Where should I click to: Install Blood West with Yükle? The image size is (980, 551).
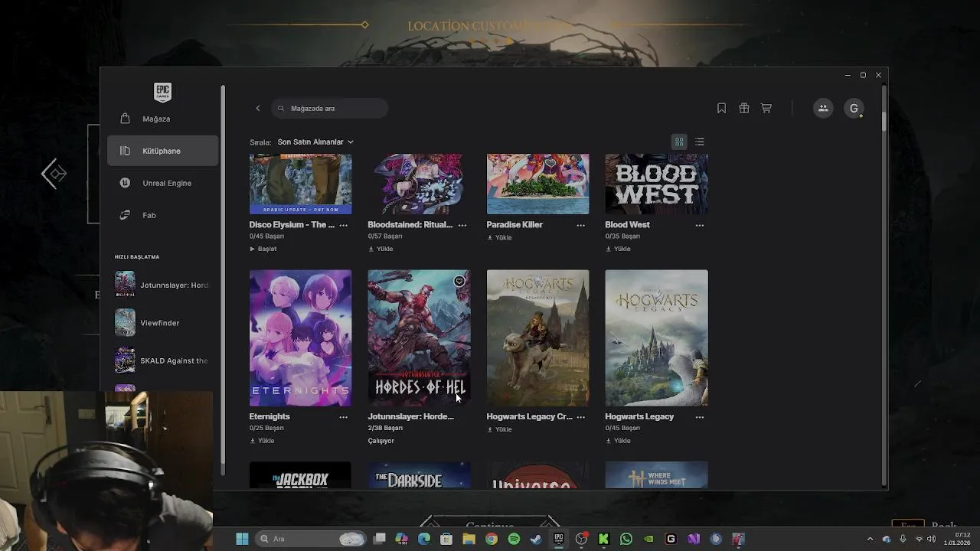click(x=619, y=249)
